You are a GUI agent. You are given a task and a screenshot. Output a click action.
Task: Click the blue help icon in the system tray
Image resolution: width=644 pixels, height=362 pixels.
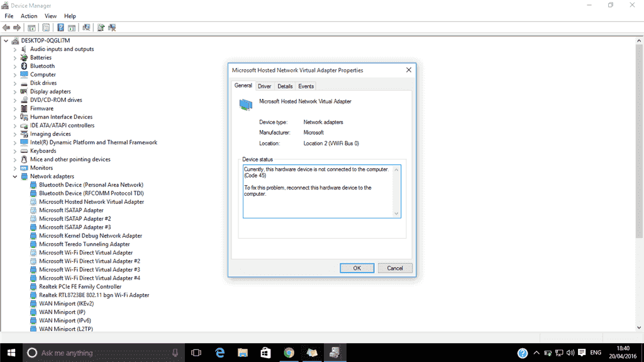tap(523, 353)
